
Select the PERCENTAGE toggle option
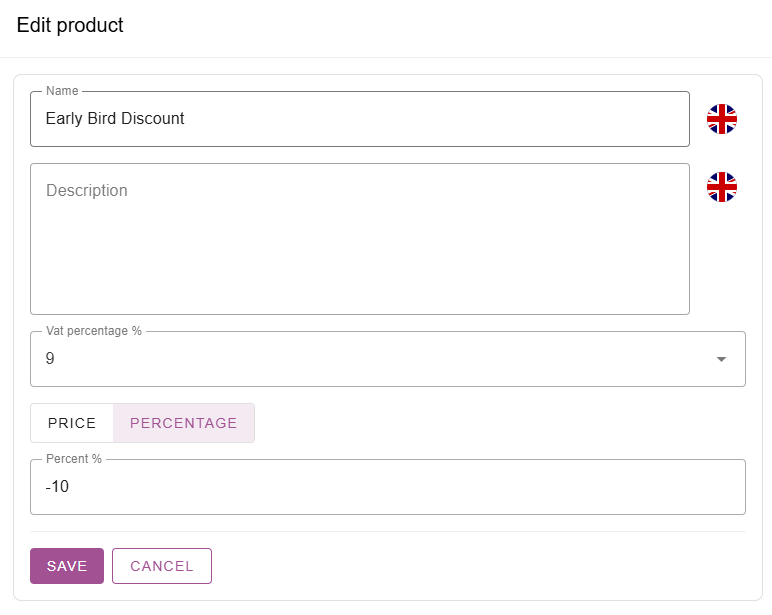tap(184, 423)
